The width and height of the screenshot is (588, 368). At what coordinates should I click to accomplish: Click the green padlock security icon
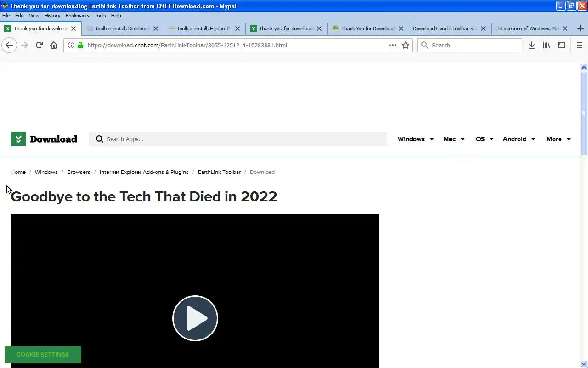coord(80,45)
